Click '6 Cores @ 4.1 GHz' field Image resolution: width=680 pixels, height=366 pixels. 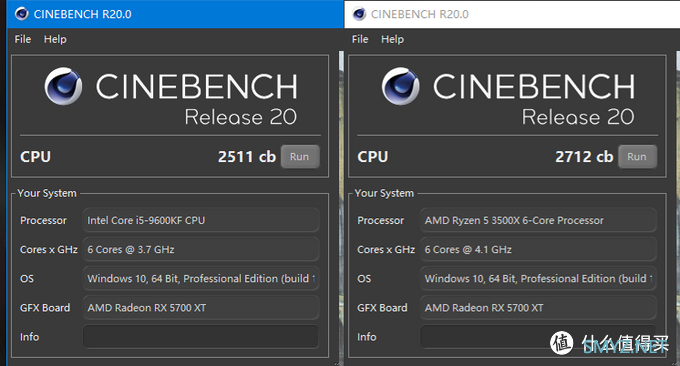538,249
